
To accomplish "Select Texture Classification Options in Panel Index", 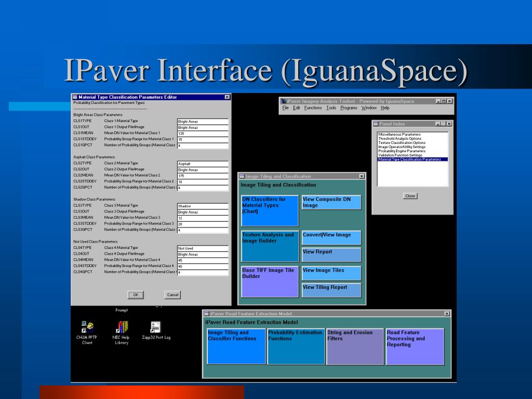I will 413,143.
